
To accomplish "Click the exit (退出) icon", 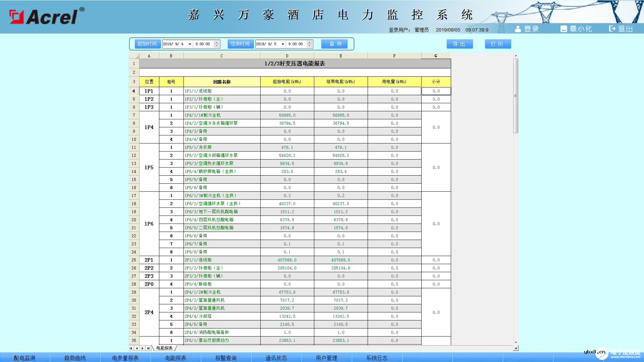I will [611, 29].
